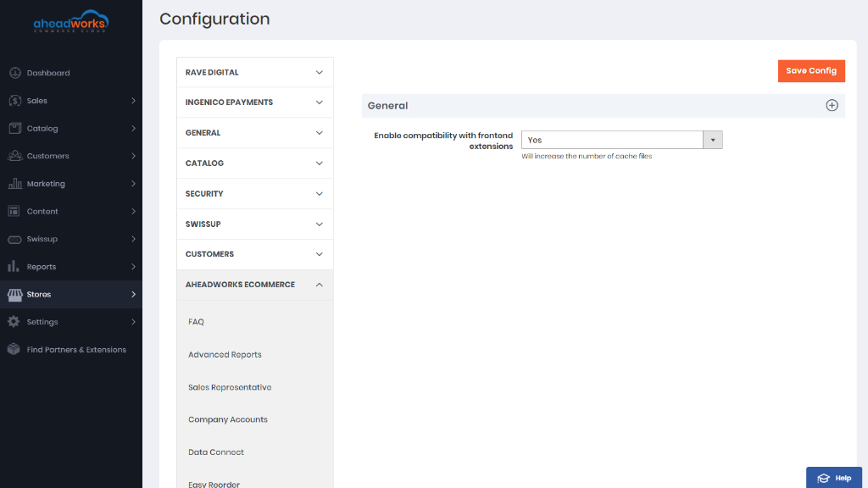This screenshot has height=488, width=868.
Task: Expand General section with plus icon
Action: (x=832, y=105)
